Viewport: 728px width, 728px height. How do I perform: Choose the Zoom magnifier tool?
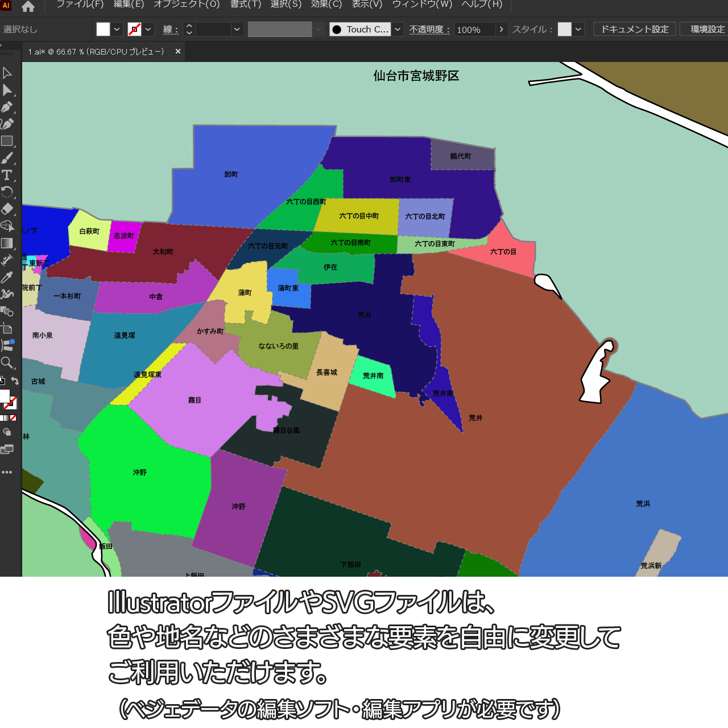(x=7, y=362)
